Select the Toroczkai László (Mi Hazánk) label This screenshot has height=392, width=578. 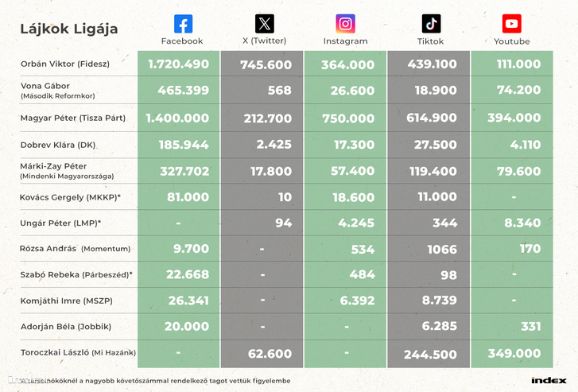pyautogui.click(x=78, y=352)
